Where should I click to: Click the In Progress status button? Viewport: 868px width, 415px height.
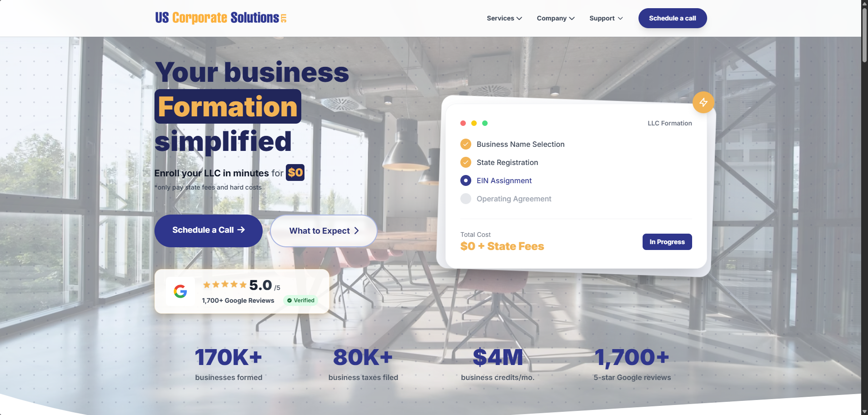(667, 242)
